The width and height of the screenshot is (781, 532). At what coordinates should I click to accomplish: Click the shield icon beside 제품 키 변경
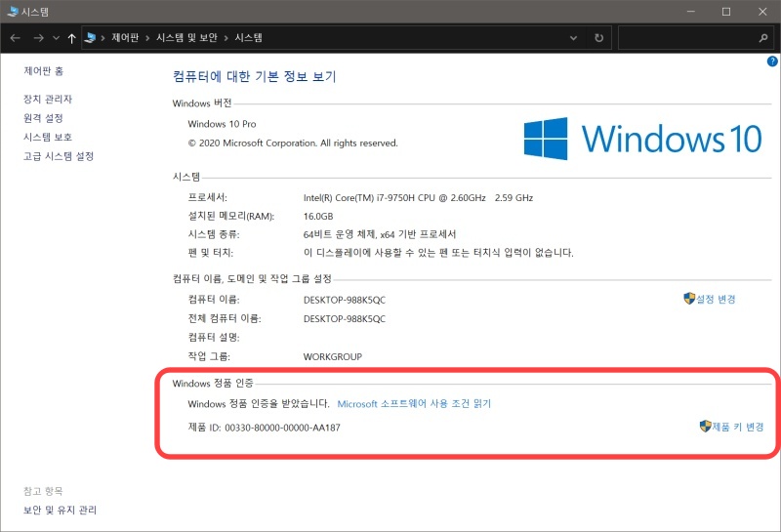[705, 427]
